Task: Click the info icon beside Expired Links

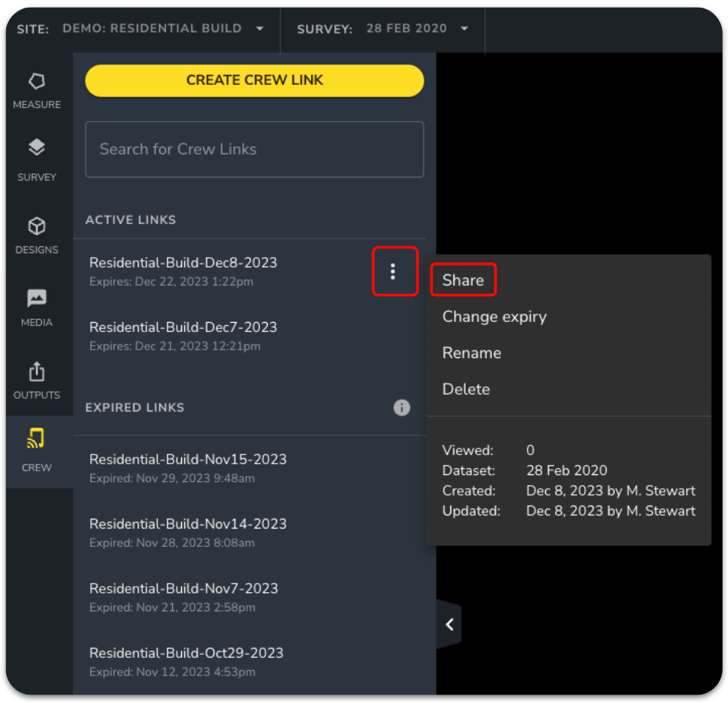Action: [x=401, y=408]
